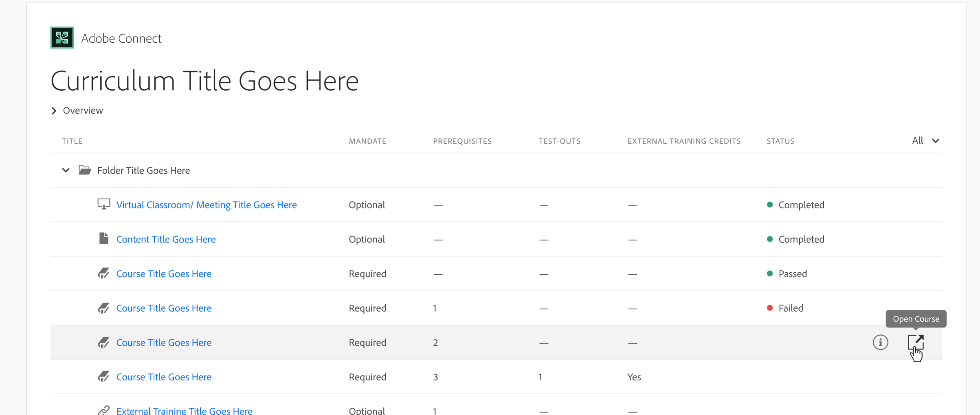Click the info icon in highlighted row

pyautogui.click(x=880, y=342)
